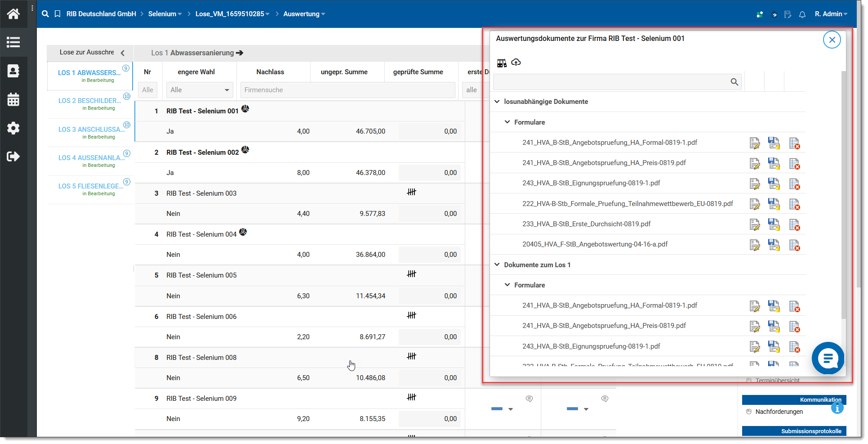Open the green tiles app icon in the top bar
Viewport: 868px width, 444px height.
click(760, 14)
